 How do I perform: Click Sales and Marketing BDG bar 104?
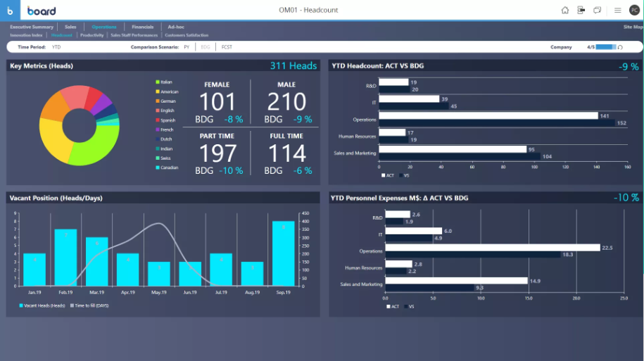[460, 156]
